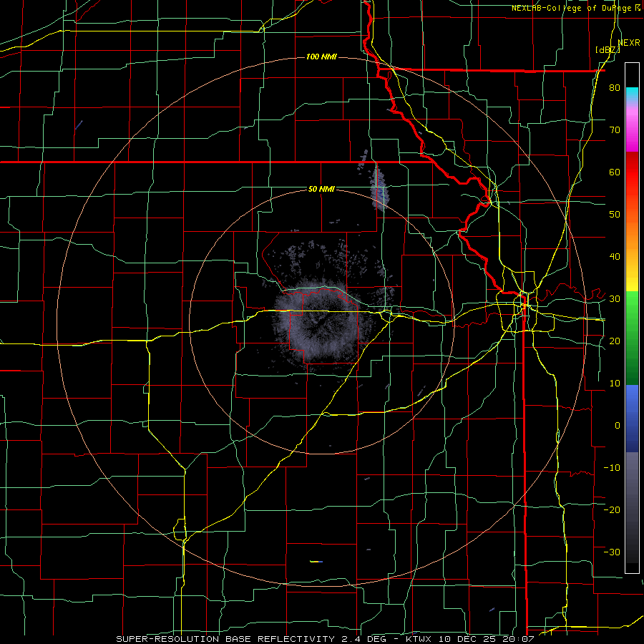Click the "SUPER-RESOLUTION BASE REFLECTIVITY" caption at bottom
Image resolution: width=644 pixels, height=644 pixels.
pos(225,639)
